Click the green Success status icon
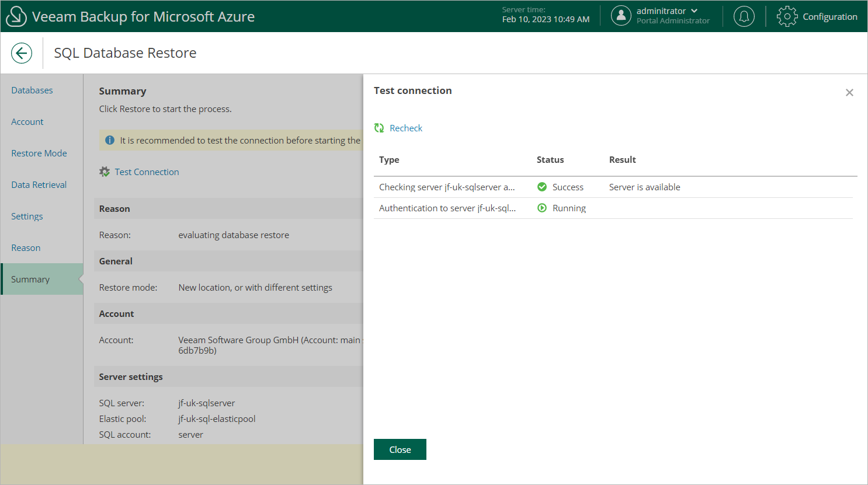This screenshot has width=868, height=485. pyautogui.click(x=542, y=187)
